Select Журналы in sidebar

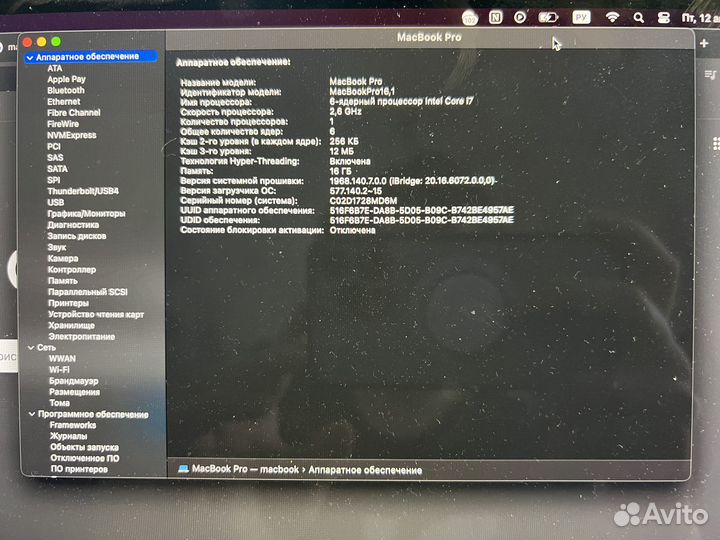(68, 436)
